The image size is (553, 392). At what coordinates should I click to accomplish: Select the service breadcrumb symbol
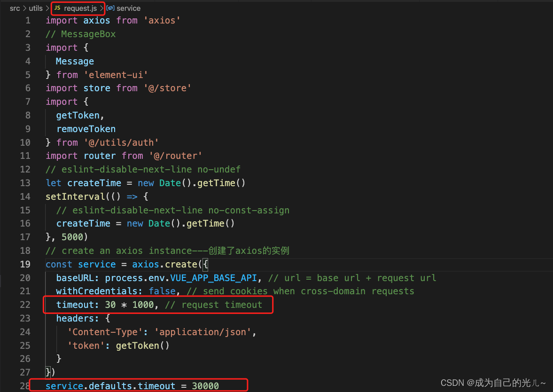[x=128, y=8]
